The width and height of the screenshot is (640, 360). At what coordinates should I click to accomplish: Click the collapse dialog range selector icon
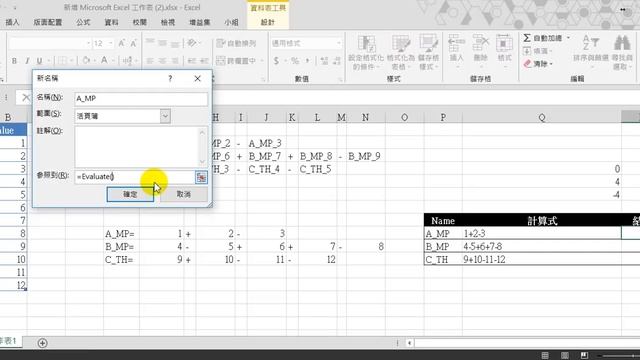[x=201, y=177]
